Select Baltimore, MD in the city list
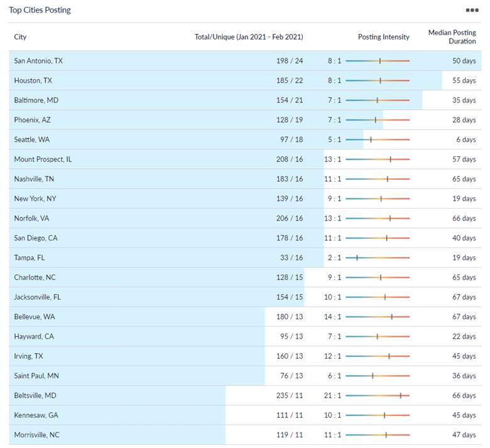This screenshot has height=448, width=490. point(36,100)
